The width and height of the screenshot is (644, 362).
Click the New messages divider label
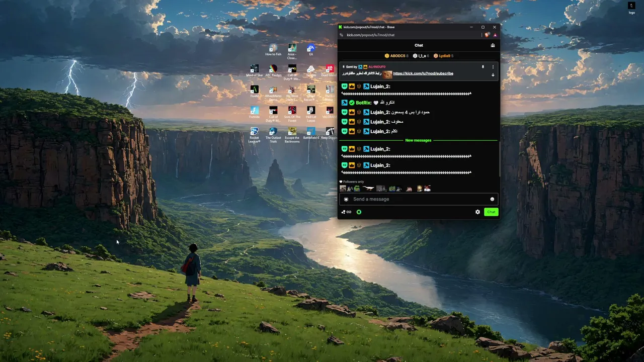coord(419,140)
